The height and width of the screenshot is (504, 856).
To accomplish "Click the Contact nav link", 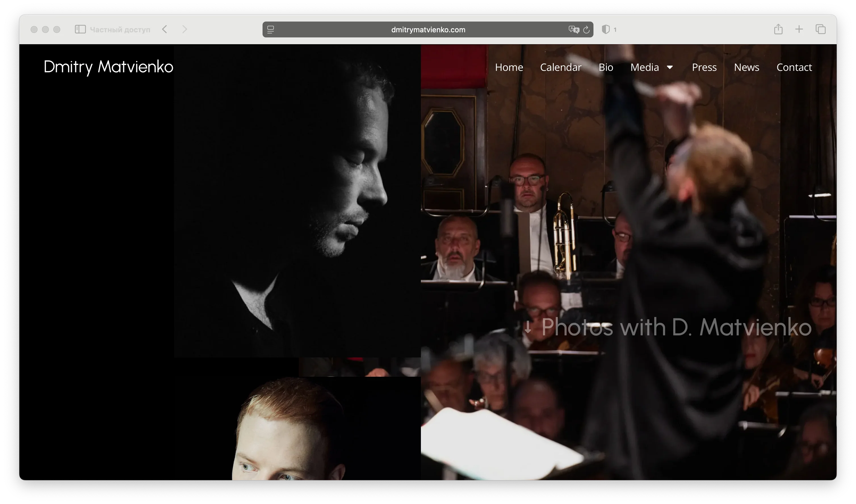I will 794,67.
